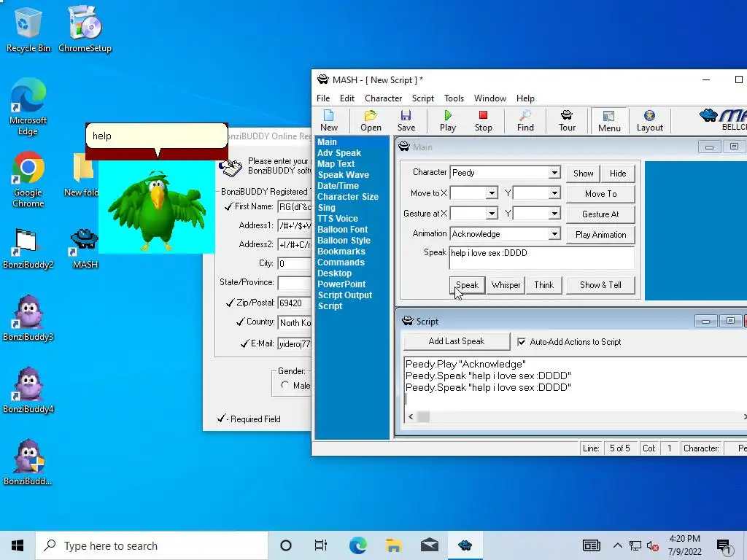Screen dimensions: 747x560
Task: Open the Script menu
Action: (x=423, y=98)
